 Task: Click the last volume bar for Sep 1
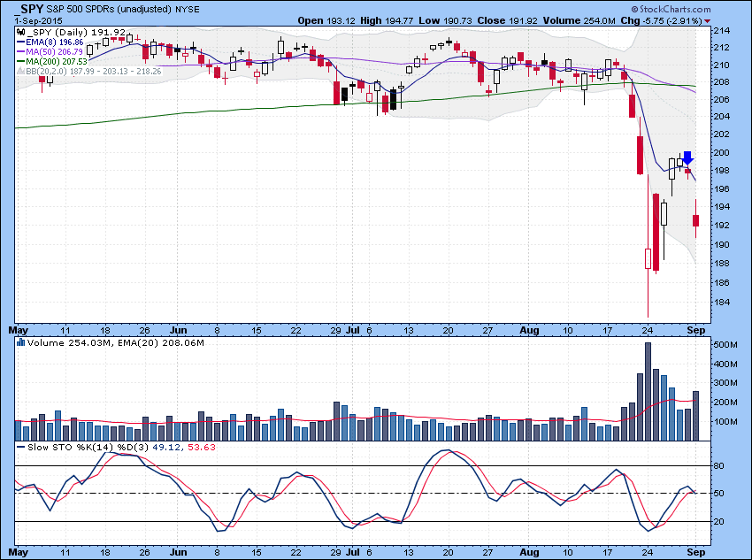click(x=696, y=416)
